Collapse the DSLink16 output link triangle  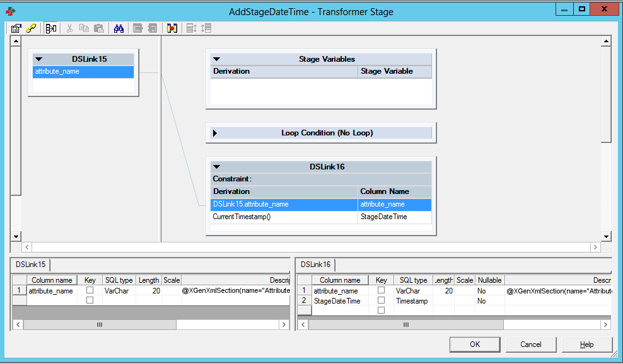click(216, 167)
